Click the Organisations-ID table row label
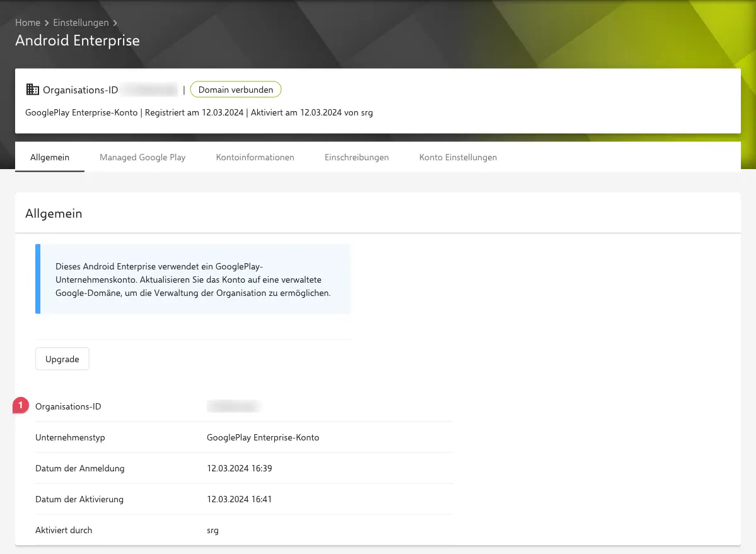Viewport: 756px width, 554px height. tap(69, 406)
